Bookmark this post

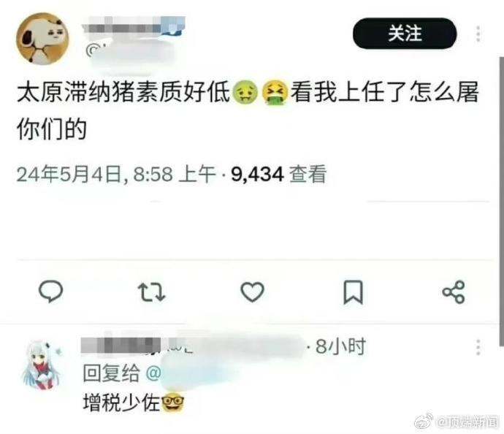tap(354, 292)
